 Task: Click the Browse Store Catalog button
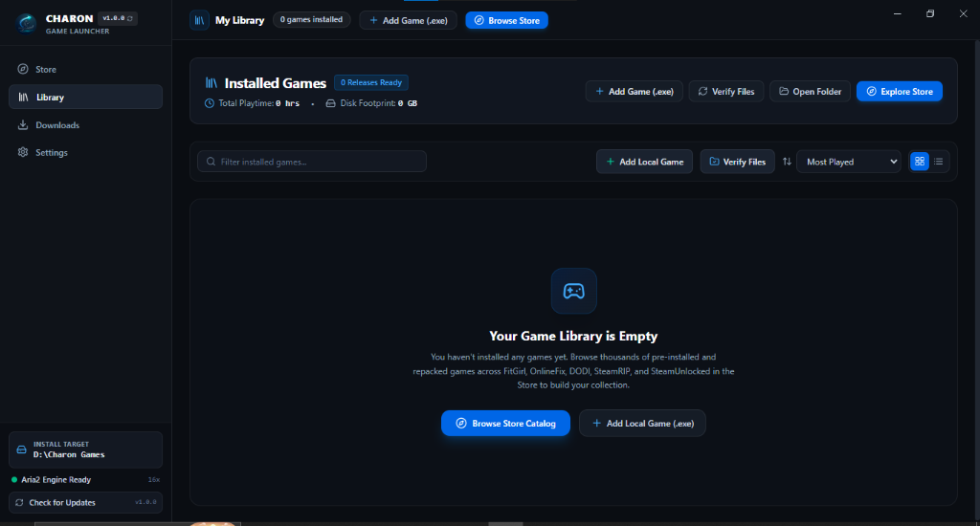coord(505,423)
